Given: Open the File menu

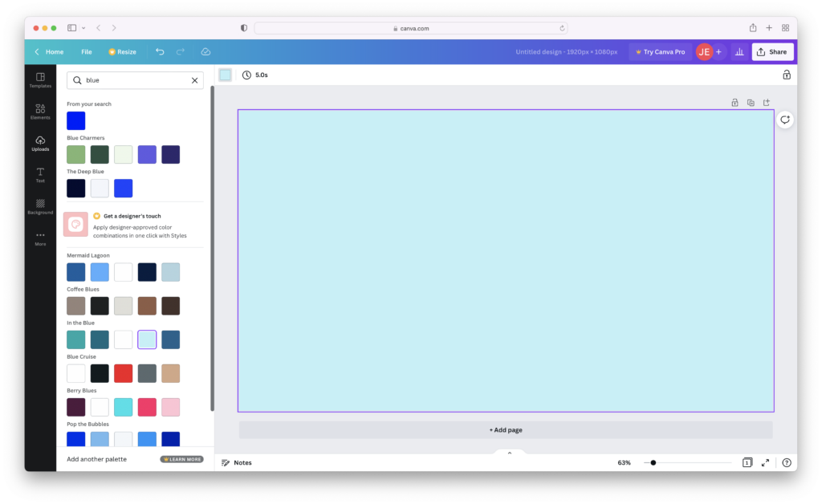Looking at the screenshot, I should point(87,52).
